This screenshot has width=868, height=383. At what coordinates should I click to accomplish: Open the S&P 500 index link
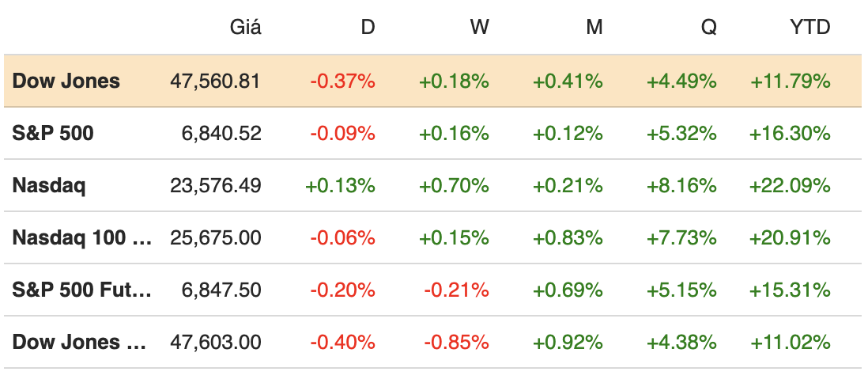pyautogui.click(x=53, y=133)
